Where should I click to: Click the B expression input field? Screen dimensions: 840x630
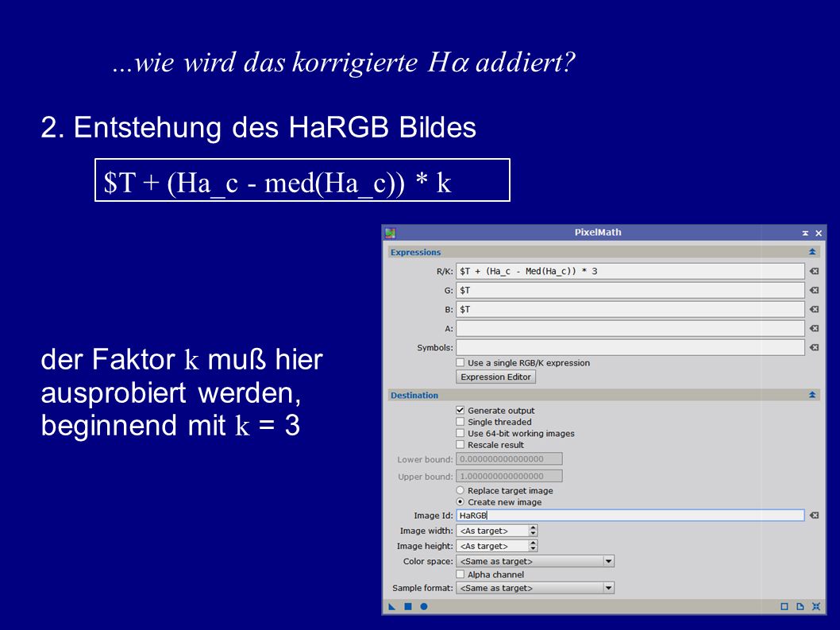point(630,309)
